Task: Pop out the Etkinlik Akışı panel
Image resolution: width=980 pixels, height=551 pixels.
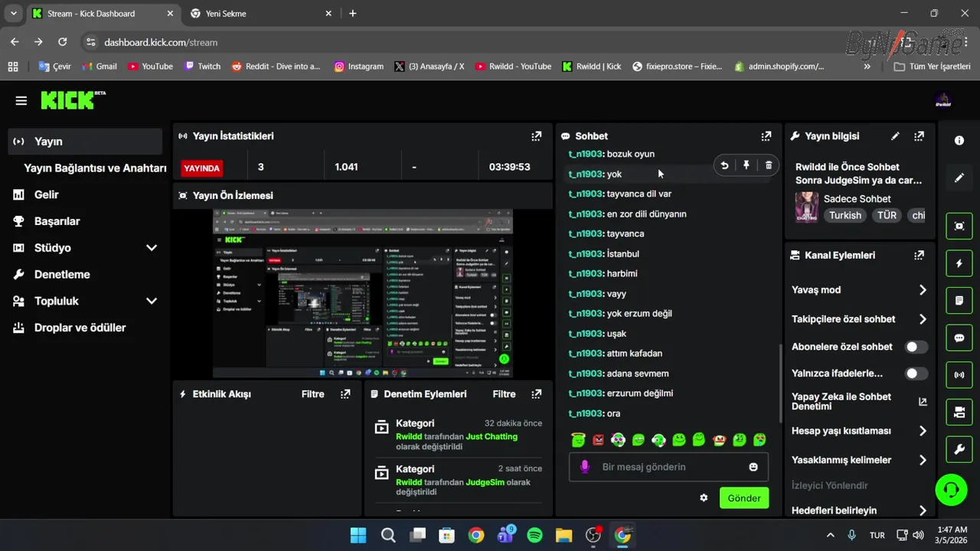Action: pyautogui.click(x=345, y=394)
